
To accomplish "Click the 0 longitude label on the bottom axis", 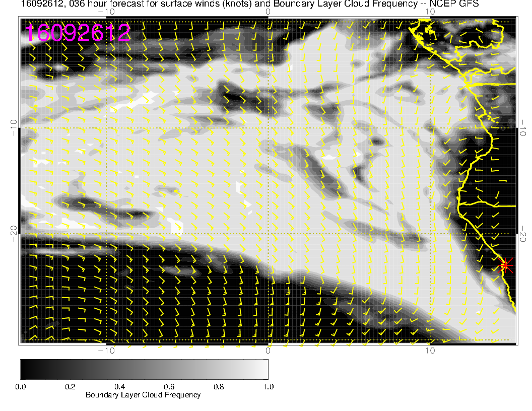I will (x=269, y=350).
